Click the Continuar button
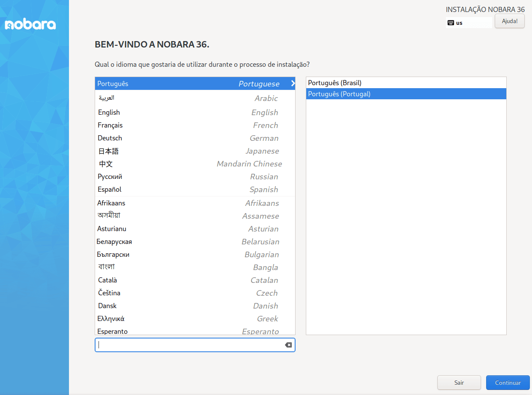Image resolution: width=532 pixels, height=395 pixels. [x=508, y=383]
